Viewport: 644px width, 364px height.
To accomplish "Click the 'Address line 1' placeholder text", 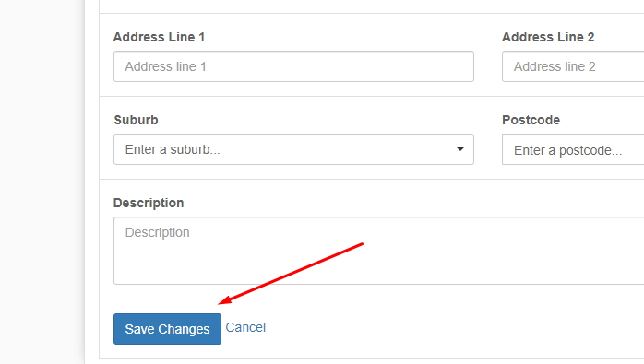I will (165, 66).
